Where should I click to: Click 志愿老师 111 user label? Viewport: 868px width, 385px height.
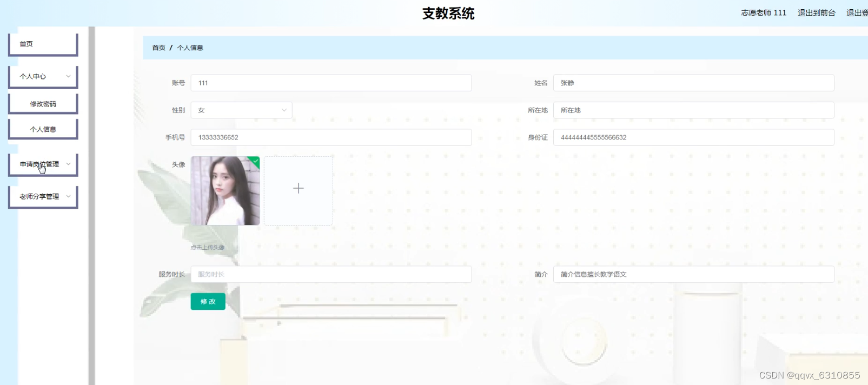(764, 12)
